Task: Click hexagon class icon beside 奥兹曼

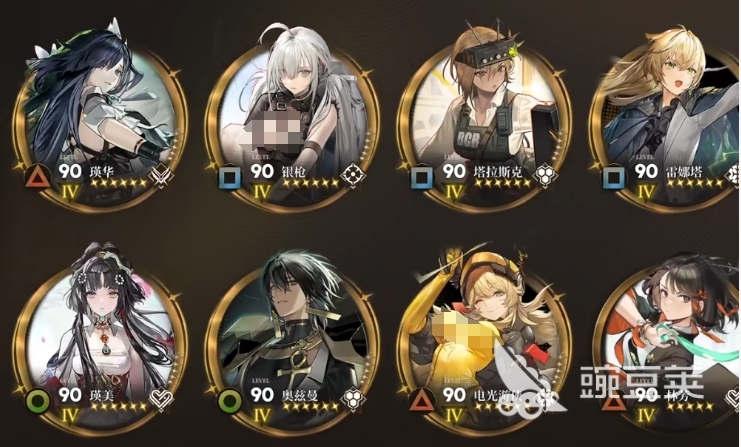Action: click(x=353, y=399)
